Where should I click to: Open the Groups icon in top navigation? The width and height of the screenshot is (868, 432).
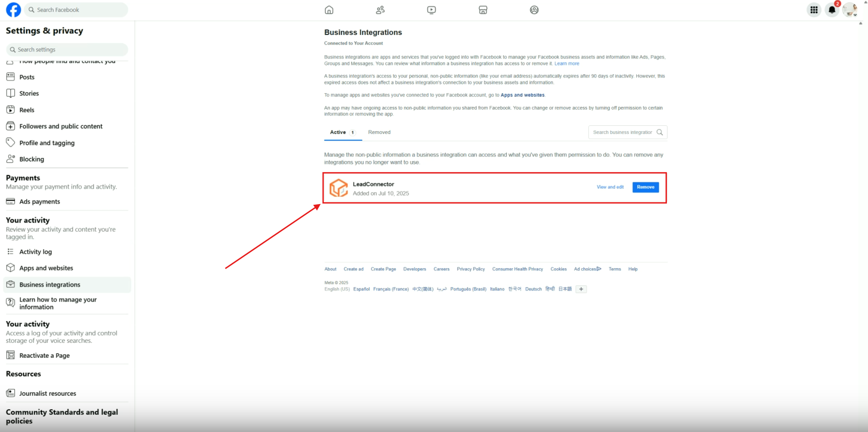pos(534,10)
